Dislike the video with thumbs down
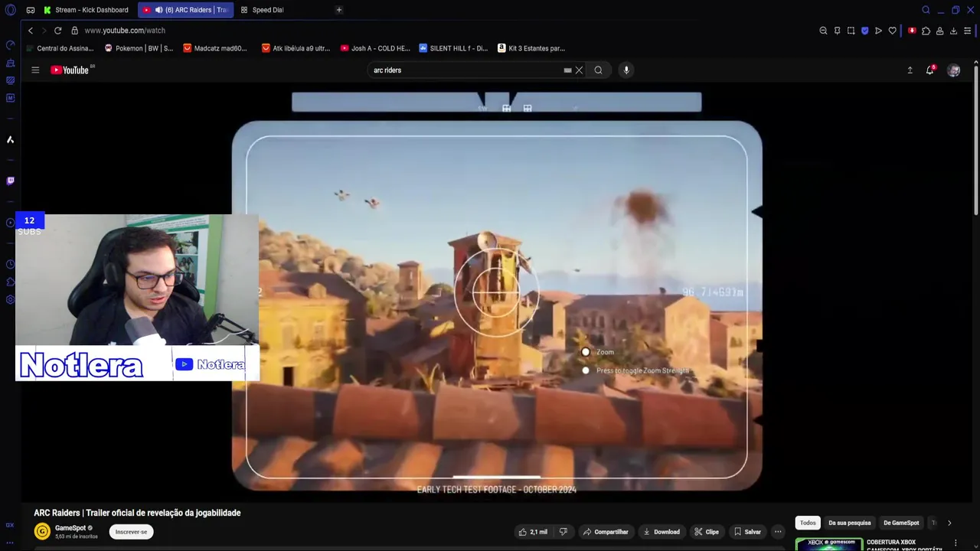The height and width of the screenshot is (551, 980). tap(563, 532)
